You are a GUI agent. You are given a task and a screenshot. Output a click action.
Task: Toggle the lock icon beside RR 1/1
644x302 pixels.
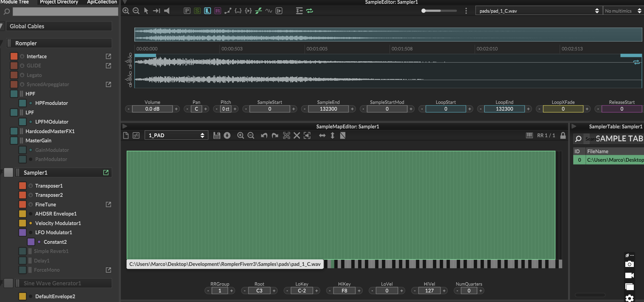563,136
